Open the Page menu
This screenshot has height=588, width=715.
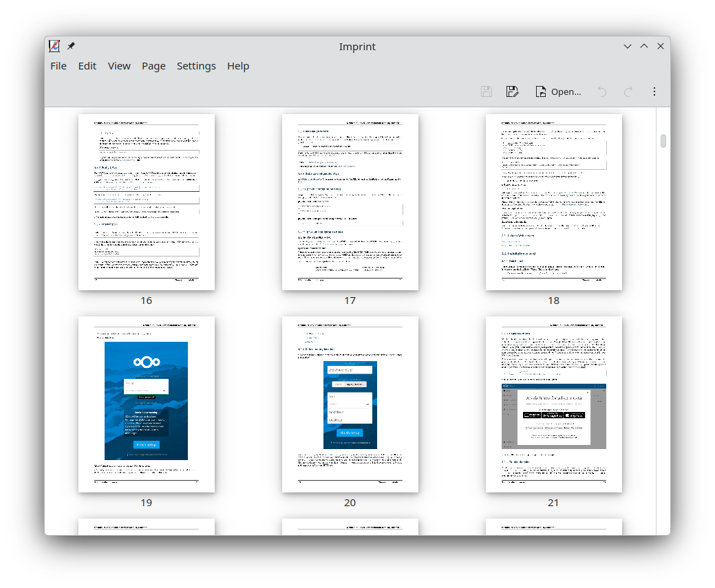[153, 66]
